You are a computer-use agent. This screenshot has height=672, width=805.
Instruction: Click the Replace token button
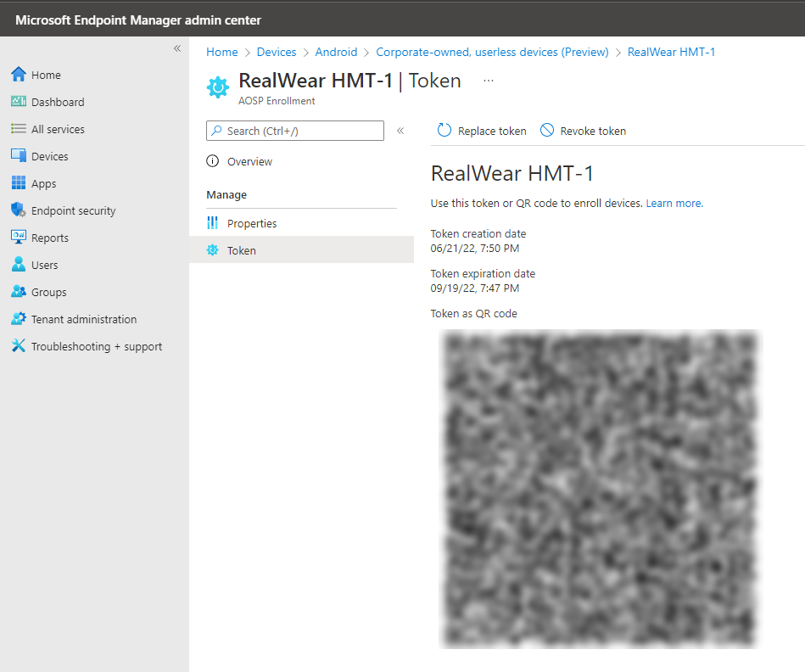coord(482,131)
